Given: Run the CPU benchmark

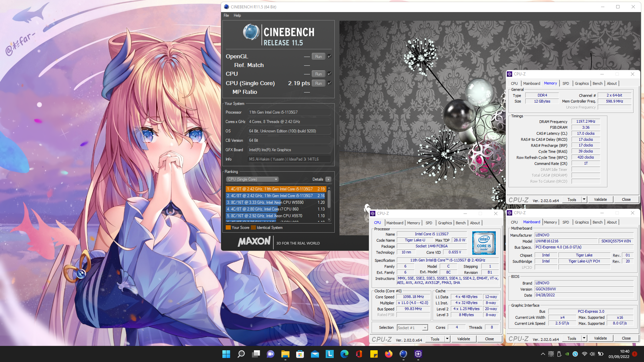Looking at the screenshot, I should coord(318,74).
